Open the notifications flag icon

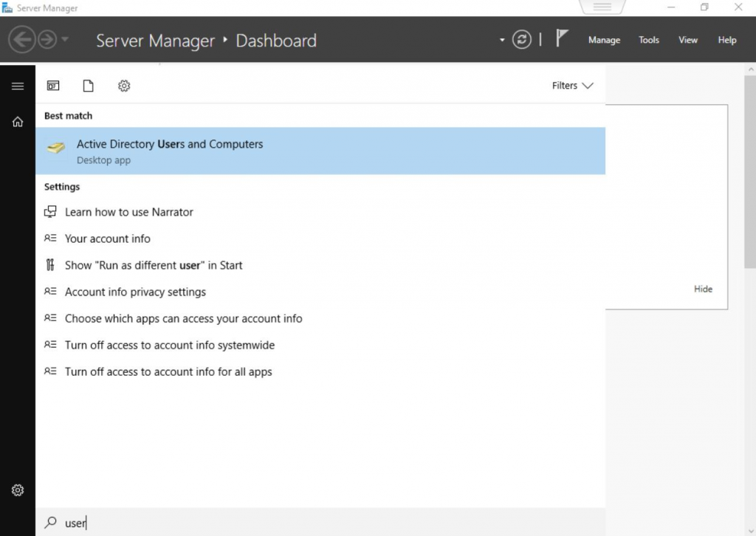tap(562, 39)
